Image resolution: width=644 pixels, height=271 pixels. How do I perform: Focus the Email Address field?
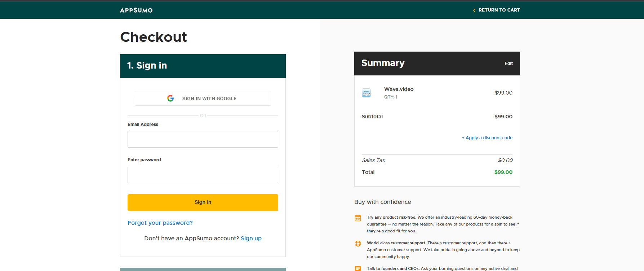[203, 139]
